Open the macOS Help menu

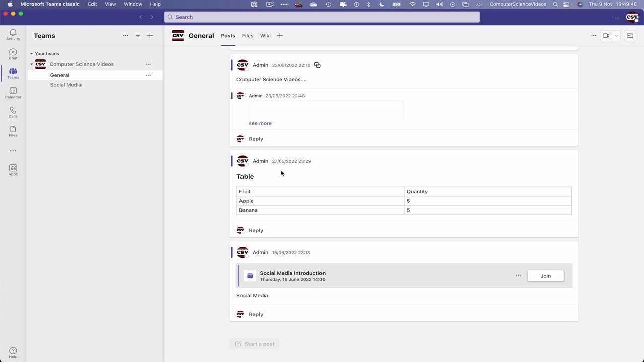coord(155,4)
